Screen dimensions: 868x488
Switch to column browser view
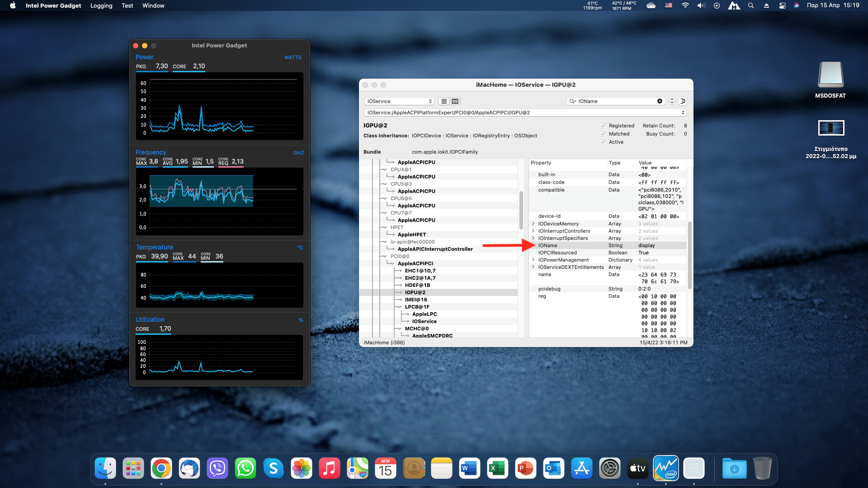[455, 101]
